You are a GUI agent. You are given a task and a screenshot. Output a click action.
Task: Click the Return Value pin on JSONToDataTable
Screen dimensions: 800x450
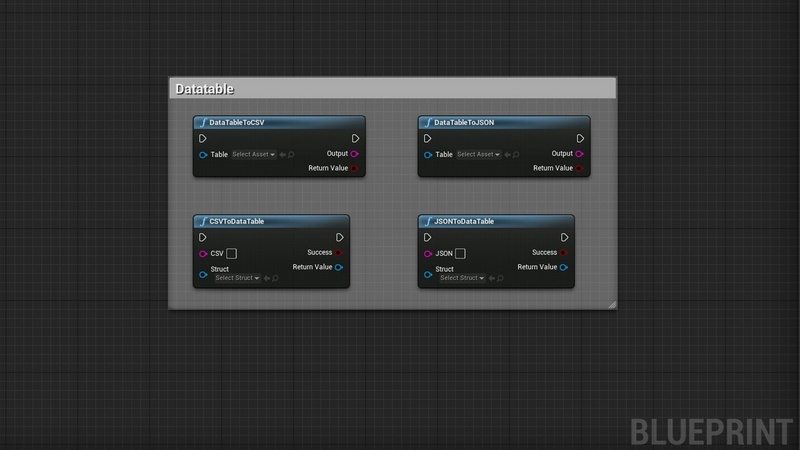click(564, 267)
